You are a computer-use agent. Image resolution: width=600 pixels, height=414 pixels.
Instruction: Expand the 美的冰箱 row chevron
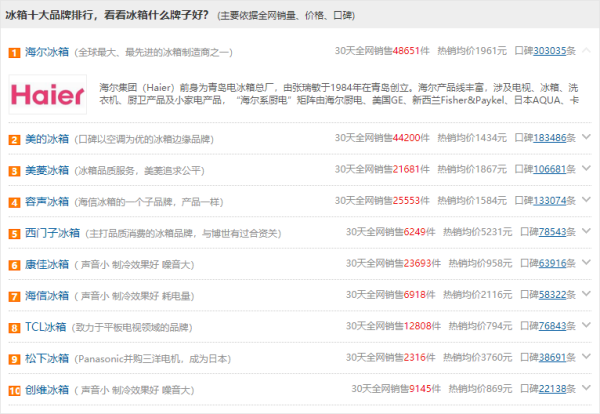pos(585,138)
